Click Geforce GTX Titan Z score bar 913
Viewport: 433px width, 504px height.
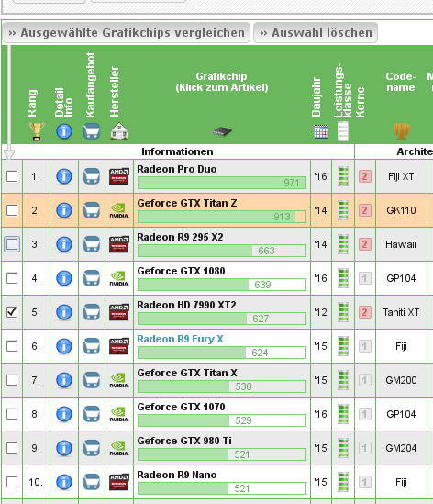click(x=222, y=217)
